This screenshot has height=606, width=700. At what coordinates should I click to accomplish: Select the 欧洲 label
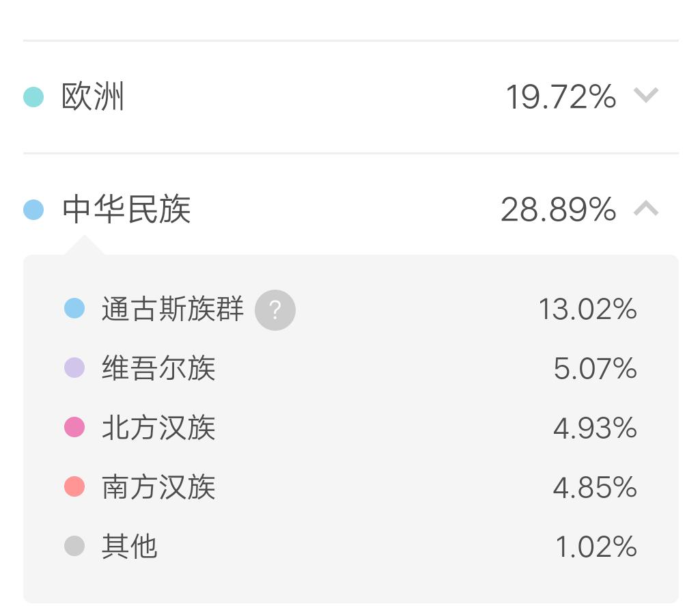[x=93, y=96]
